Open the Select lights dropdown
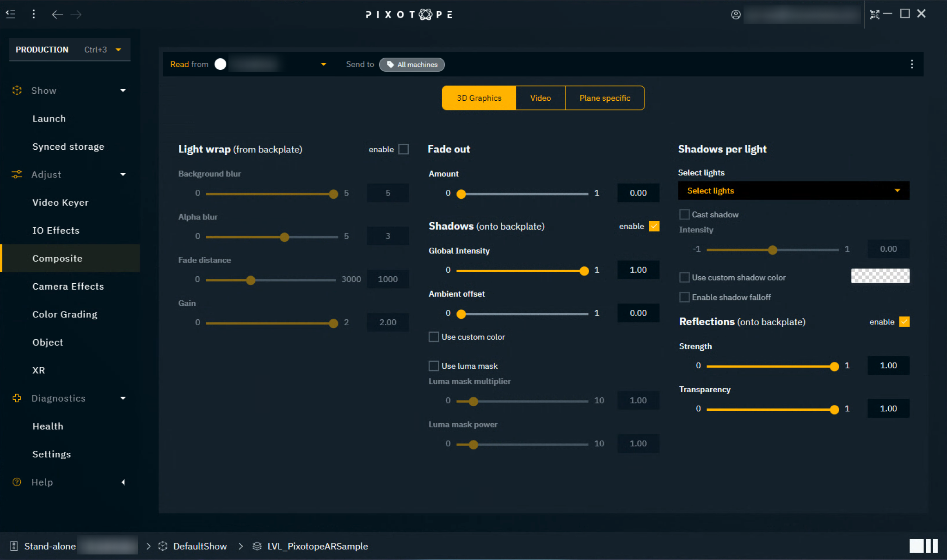Viewport: 947px width, 560px height. click(x=793, y=191)
